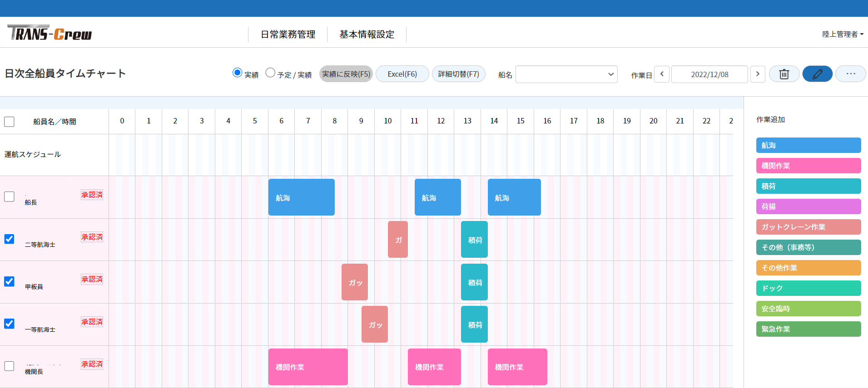Click the hour 0 column header
The image size is (868, 388).
[x=122, y=121]
